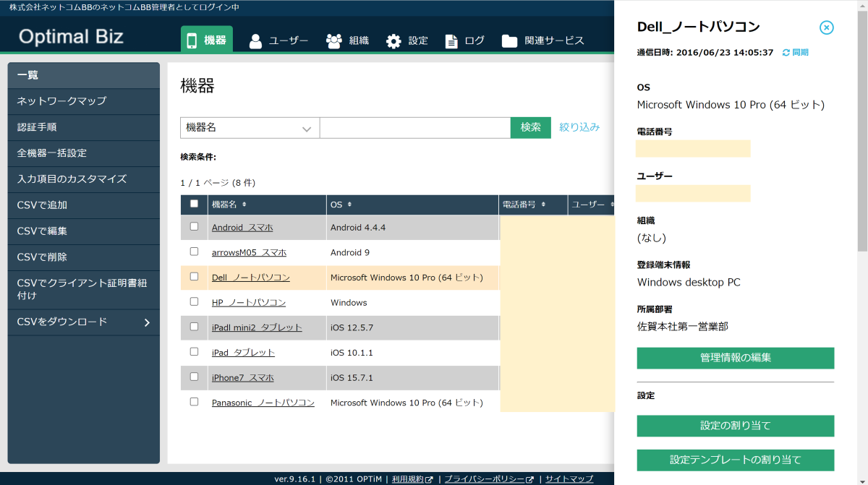
Task: Open 全機器一括設定 in sidebar
Action: coord(84,153)
